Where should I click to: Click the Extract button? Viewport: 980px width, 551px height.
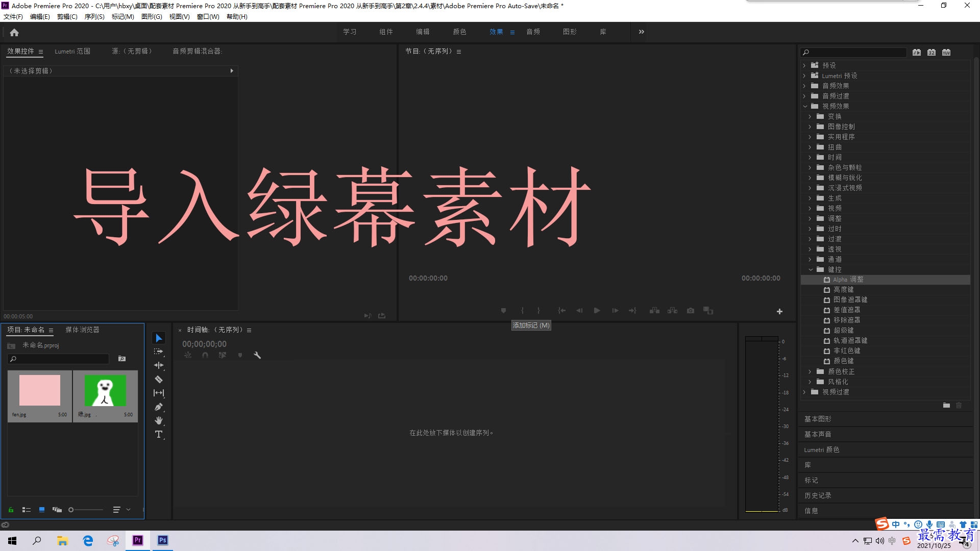click(673, 310)
